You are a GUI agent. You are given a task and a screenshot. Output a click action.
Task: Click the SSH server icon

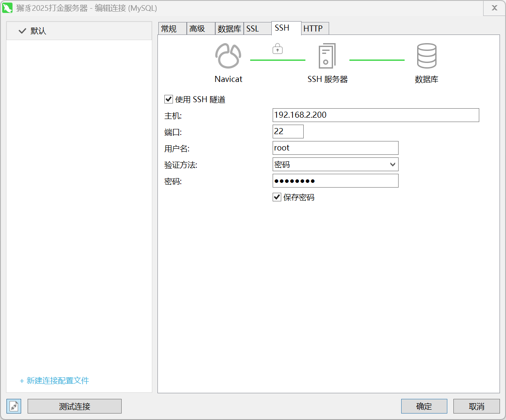327,56
